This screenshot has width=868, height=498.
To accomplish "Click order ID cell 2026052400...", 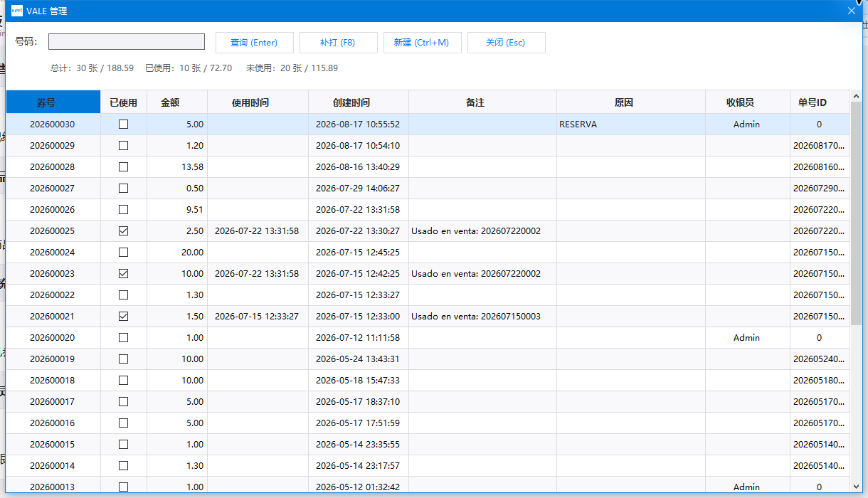I will pos(819,359).
